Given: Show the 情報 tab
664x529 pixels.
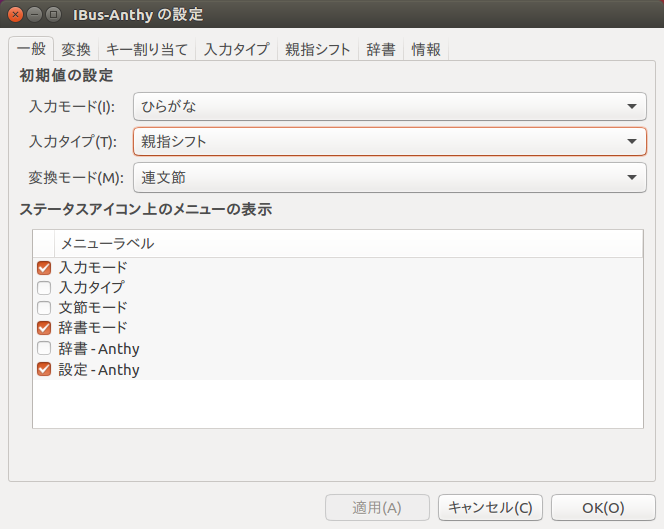Looking at the screenshot, I should click(426, 49).
